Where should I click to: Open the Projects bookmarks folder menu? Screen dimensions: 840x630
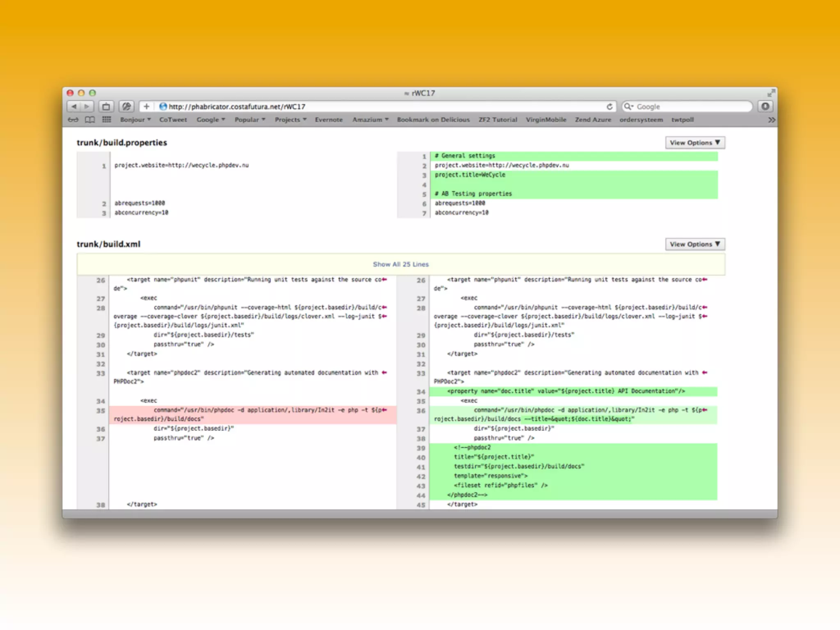click(290, 120)
